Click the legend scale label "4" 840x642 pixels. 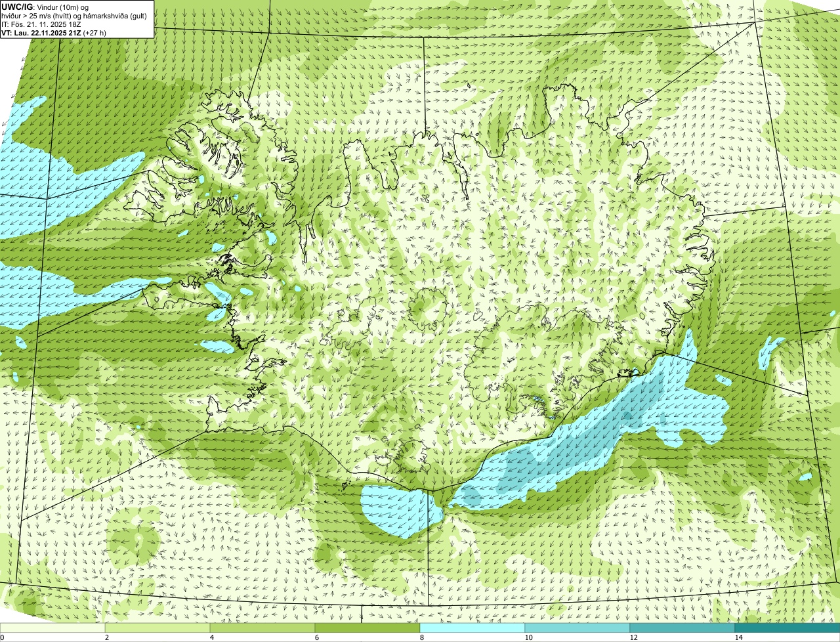pos(211,637)
